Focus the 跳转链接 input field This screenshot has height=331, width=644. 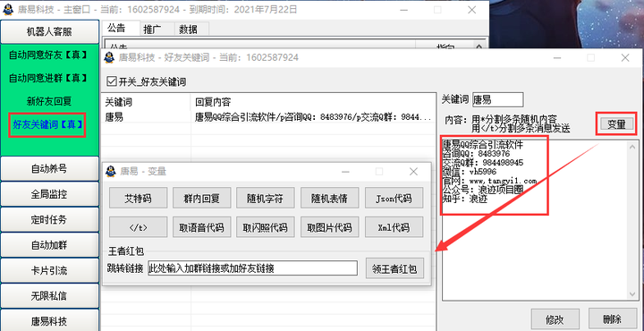pos(252,268)
